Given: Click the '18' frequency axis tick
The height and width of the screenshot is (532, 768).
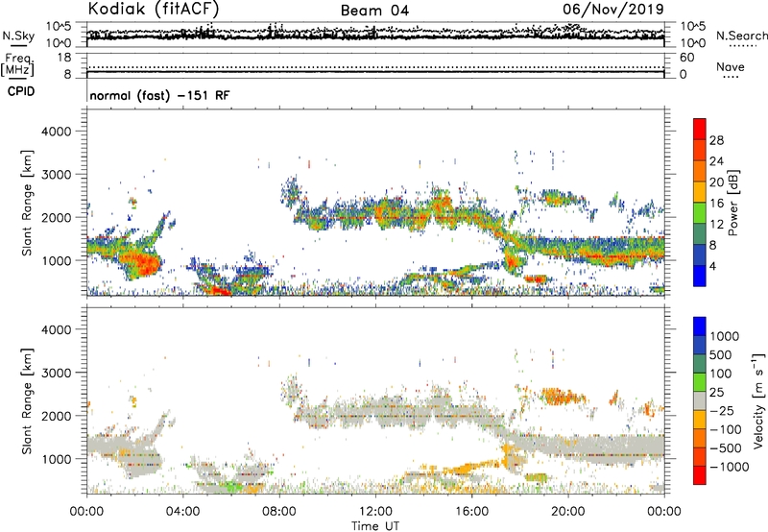Looking at the screenshot, I should pos(64,58).
